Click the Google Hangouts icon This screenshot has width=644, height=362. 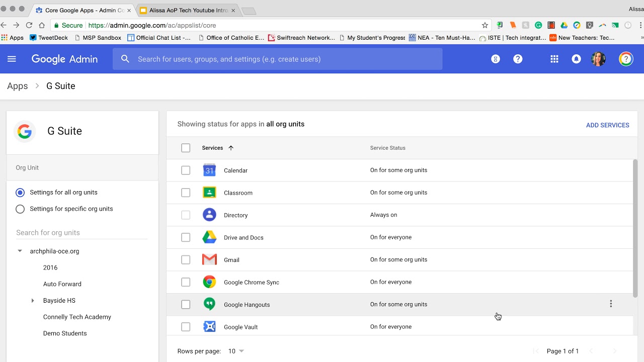point(209,304)
